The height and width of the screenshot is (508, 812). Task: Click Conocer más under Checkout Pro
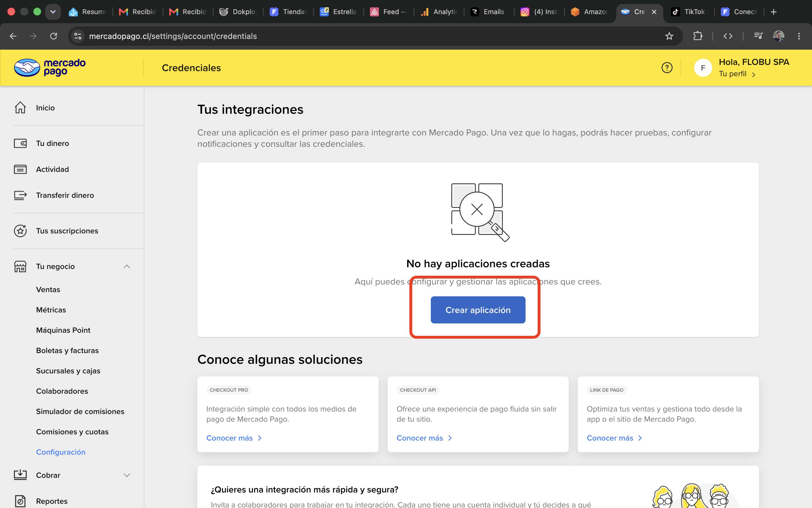tap(234, 438)
